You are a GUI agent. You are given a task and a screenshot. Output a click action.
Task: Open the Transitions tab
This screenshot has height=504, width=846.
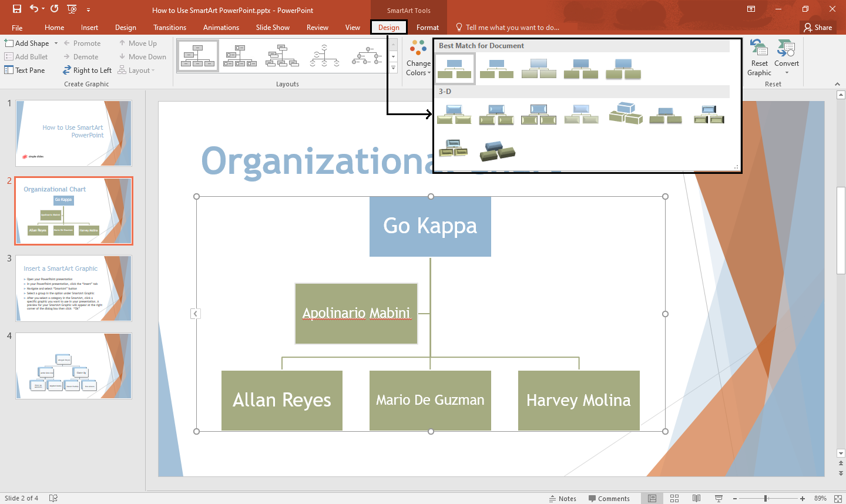[x=170, y=28]
